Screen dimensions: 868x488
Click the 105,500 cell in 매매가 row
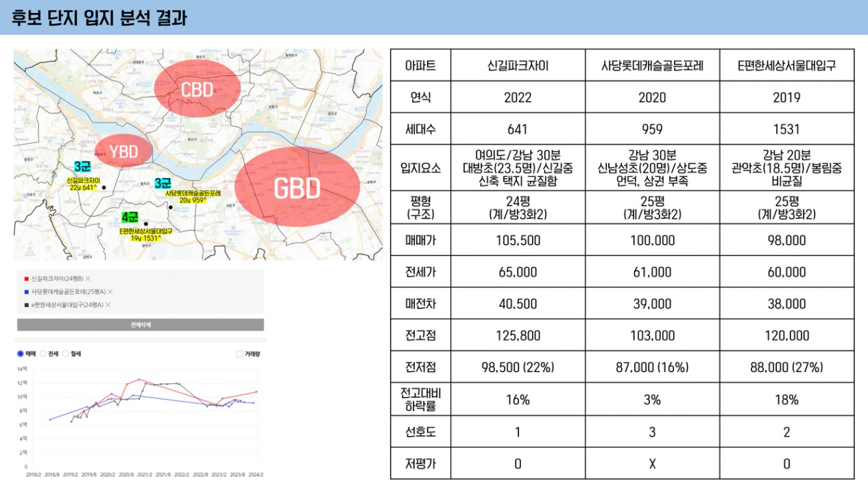[517, 240]
